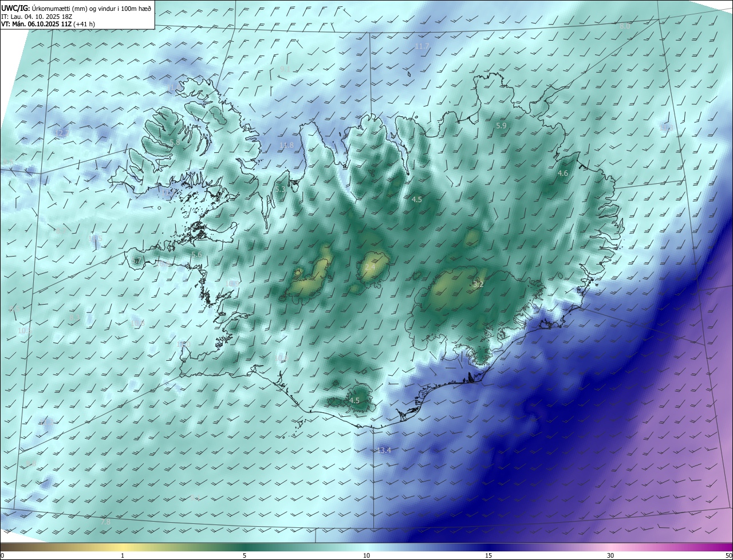Click the 10 tick on the colour scale

[x=366, y=555]
